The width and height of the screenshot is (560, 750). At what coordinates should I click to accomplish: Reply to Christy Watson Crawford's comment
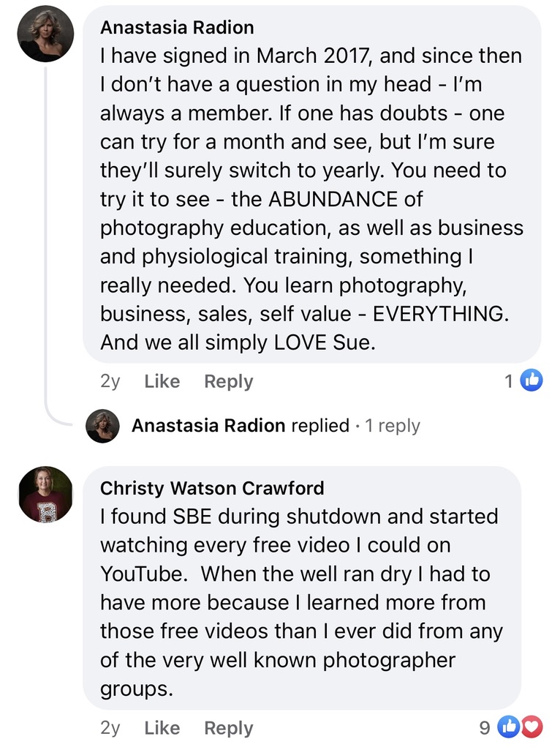tap(228, 728)
